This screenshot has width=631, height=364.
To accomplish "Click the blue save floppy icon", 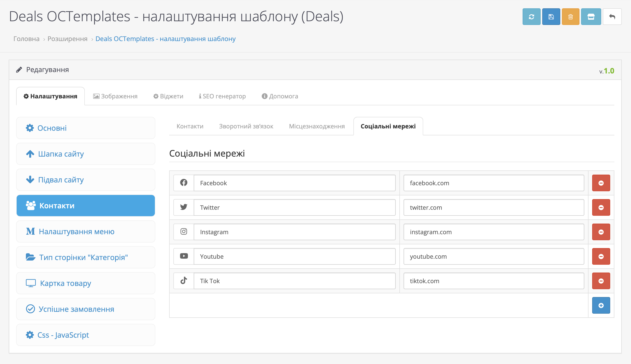I will tap(551, 17).
